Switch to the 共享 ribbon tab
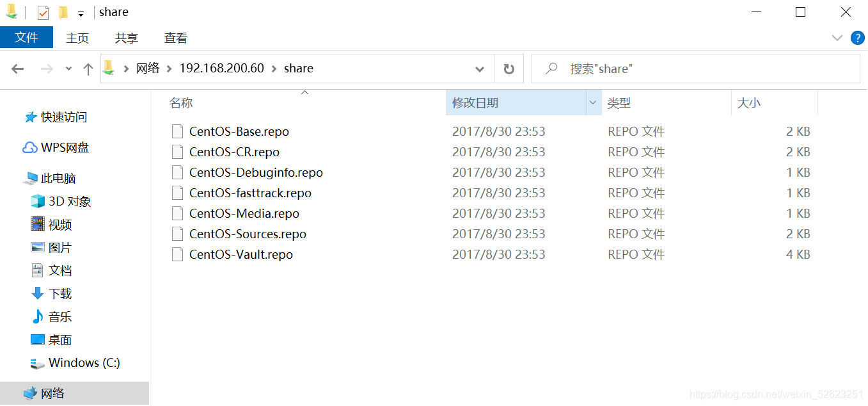This screenshot has height=406, width=868. click(127, 38)
